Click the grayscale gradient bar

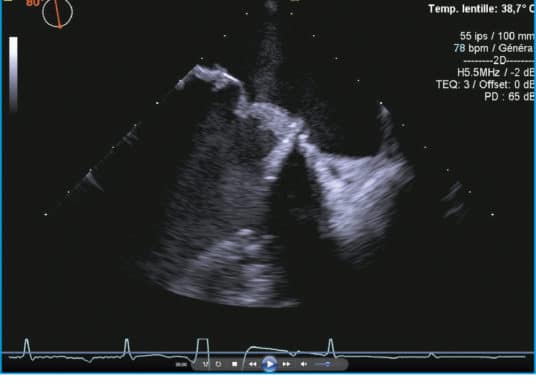pos(13,74)
